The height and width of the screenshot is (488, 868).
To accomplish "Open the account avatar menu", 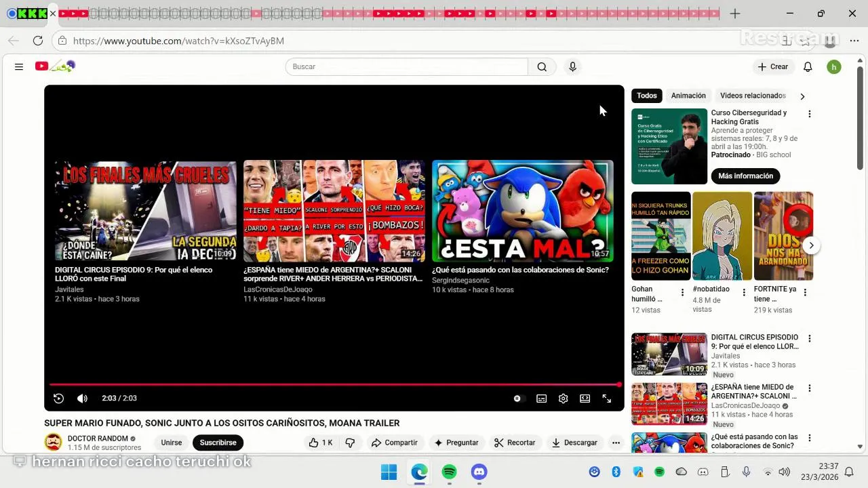I will 834,66.
